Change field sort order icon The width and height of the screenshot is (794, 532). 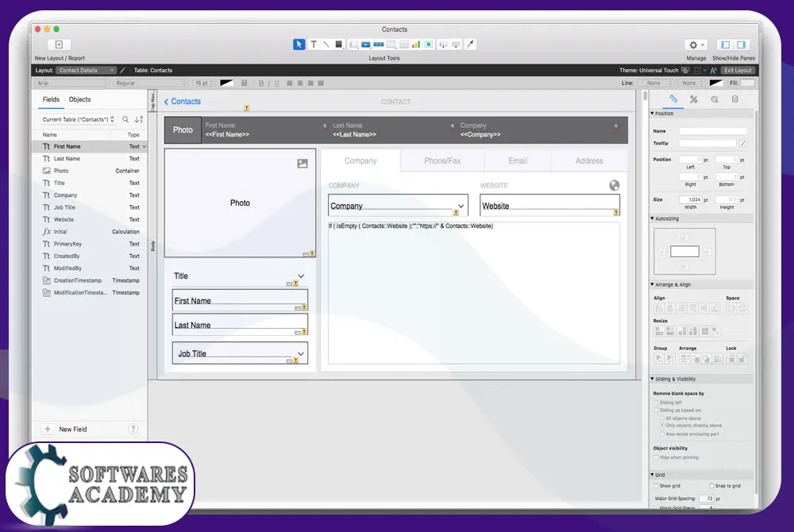click(x=138, y=119)
